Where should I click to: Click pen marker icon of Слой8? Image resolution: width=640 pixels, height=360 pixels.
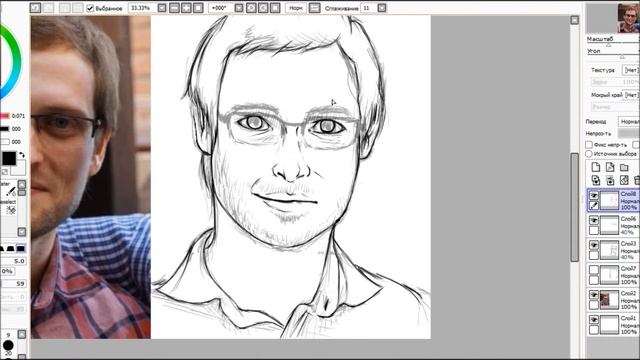coord(594,205)
